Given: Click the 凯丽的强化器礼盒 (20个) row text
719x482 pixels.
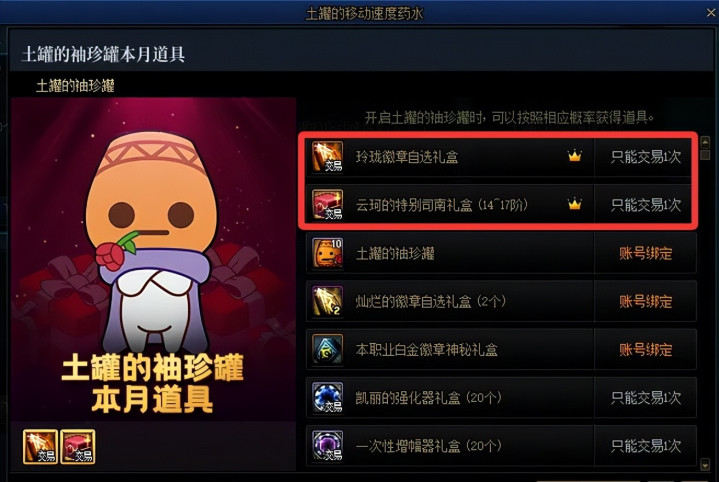Looking at the screenshot, I should [x=428, y=398].
